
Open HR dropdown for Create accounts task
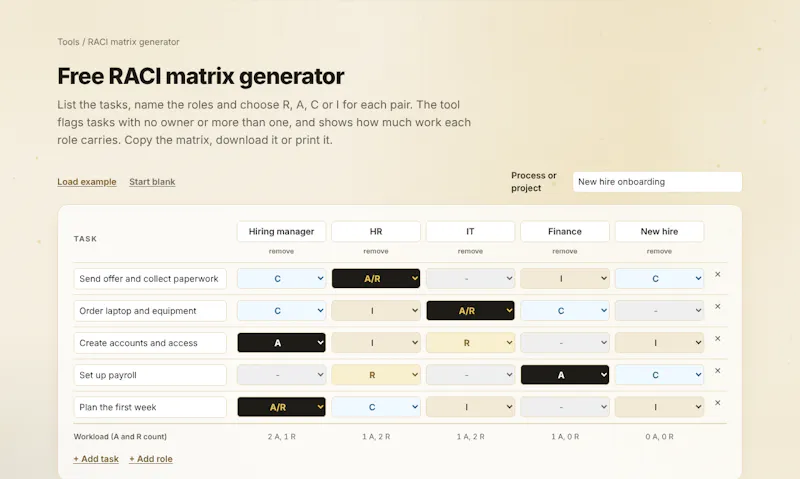pyautogui.click(x=376, y=343)
